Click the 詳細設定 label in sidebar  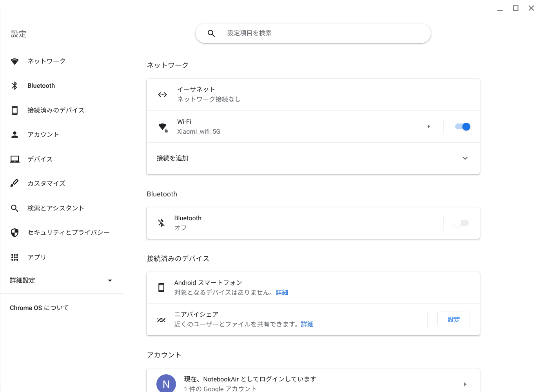pyautogui.click(x=23, y=281)
